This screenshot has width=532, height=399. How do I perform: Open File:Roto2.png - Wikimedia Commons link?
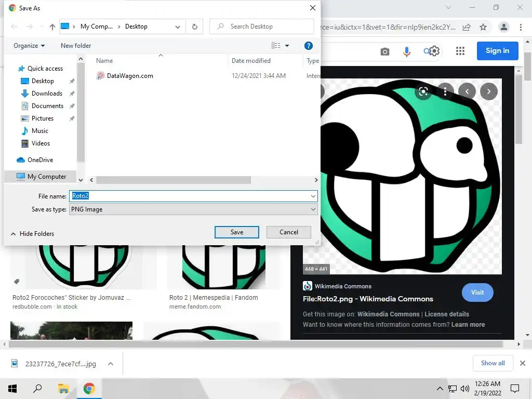(x=368, y=299)
